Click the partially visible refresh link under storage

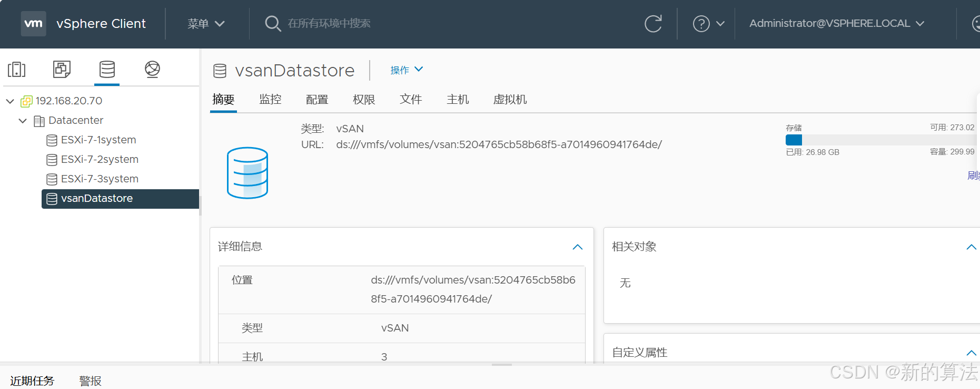974,176
